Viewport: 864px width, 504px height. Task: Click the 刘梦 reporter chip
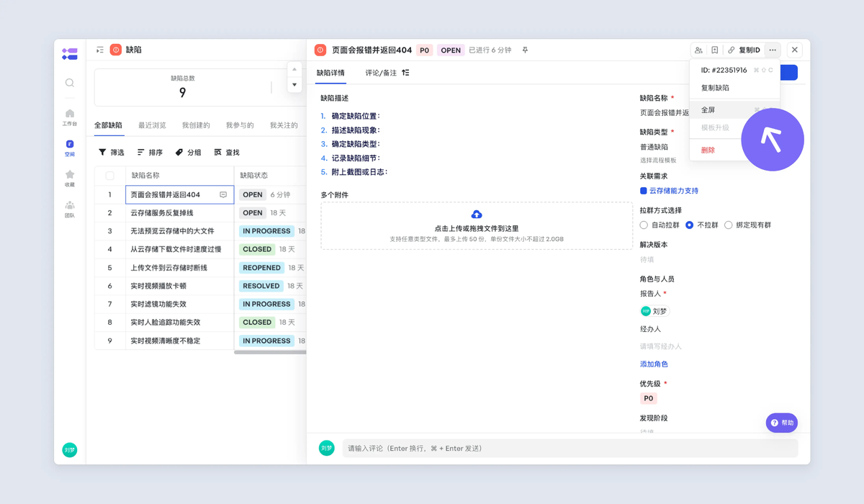[654, 311]
